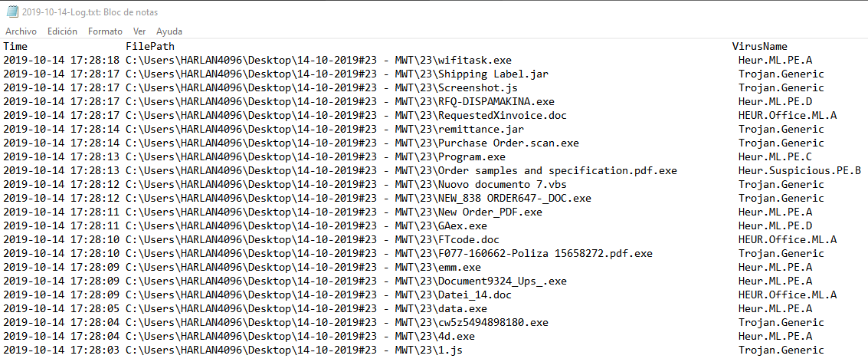Click the VirusName column header text

[x=759, y=47]
